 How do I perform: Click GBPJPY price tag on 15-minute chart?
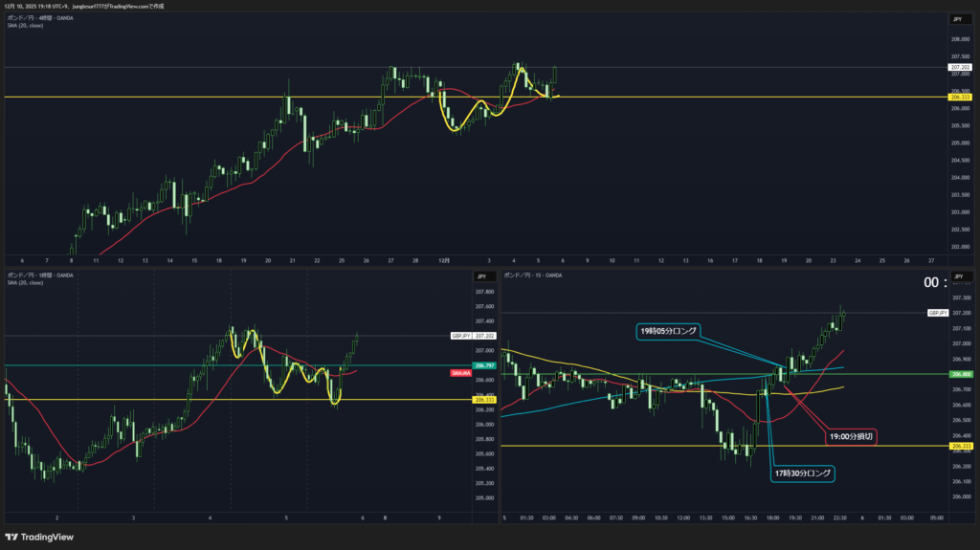click(x=938, y=313)
